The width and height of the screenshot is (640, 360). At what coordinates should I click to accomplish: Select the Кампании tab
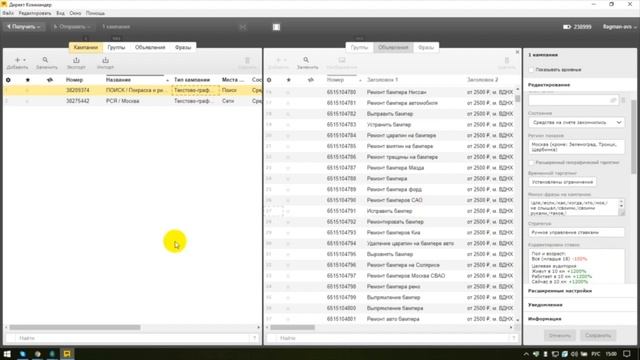click(x=86, y=47)
